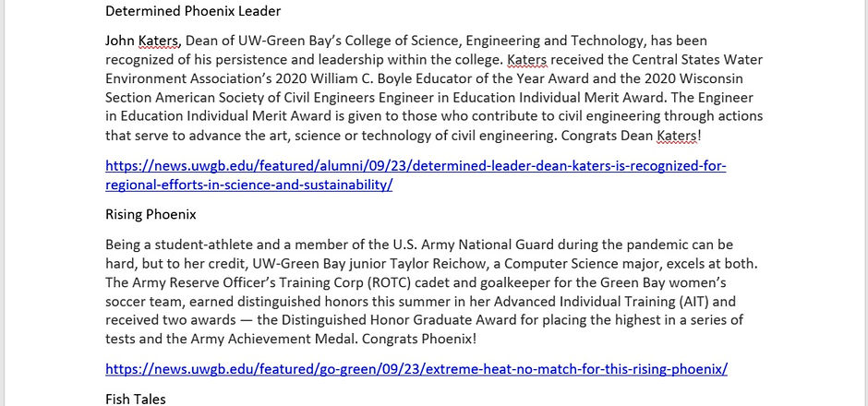Screen dimensions: 868x406
Task: Click the 'Rising Phoenix' heading
Action: point(151,215)
